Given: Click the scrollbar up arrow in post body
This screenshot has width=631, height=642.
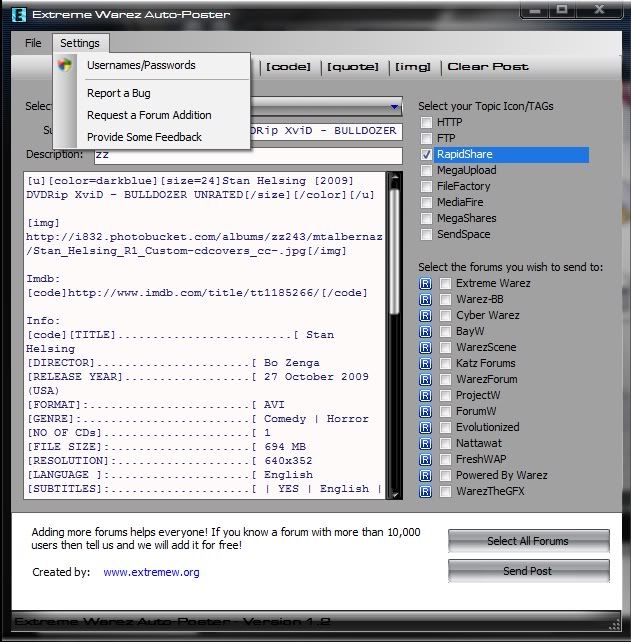Looking at the screenshot, I should click(395, 177).
